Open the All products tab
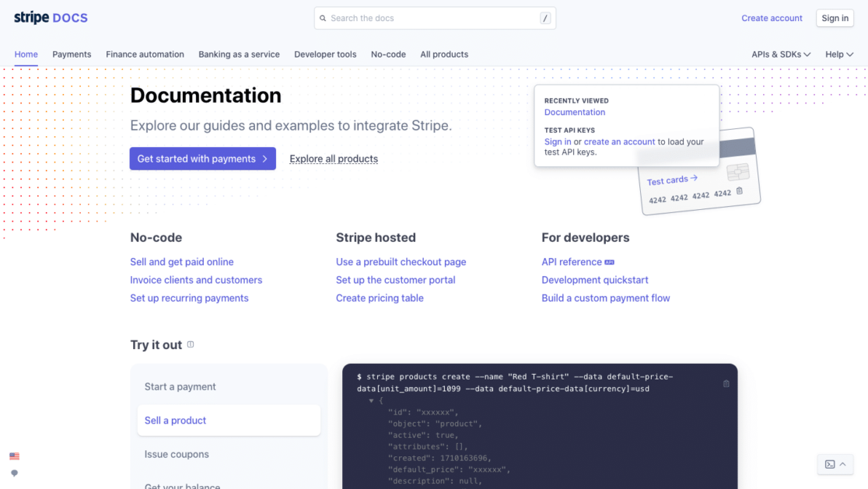 click(444, 54)
